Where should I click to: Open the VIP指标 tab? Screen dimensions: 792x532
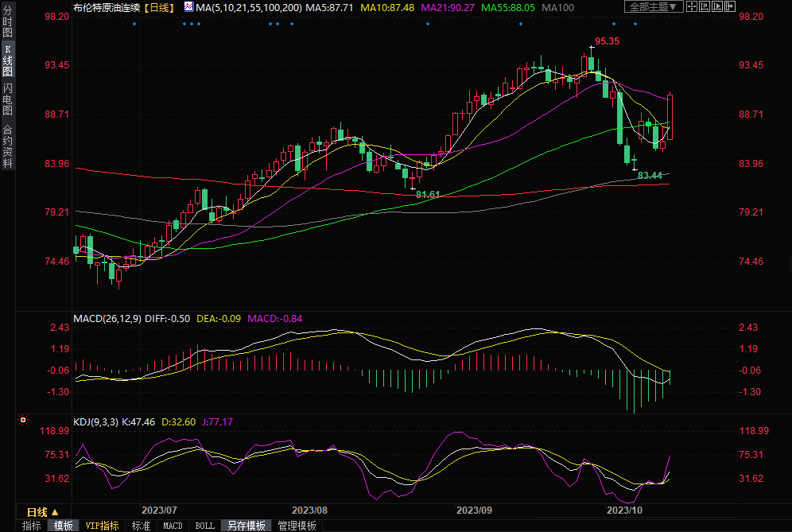point(103,526)
